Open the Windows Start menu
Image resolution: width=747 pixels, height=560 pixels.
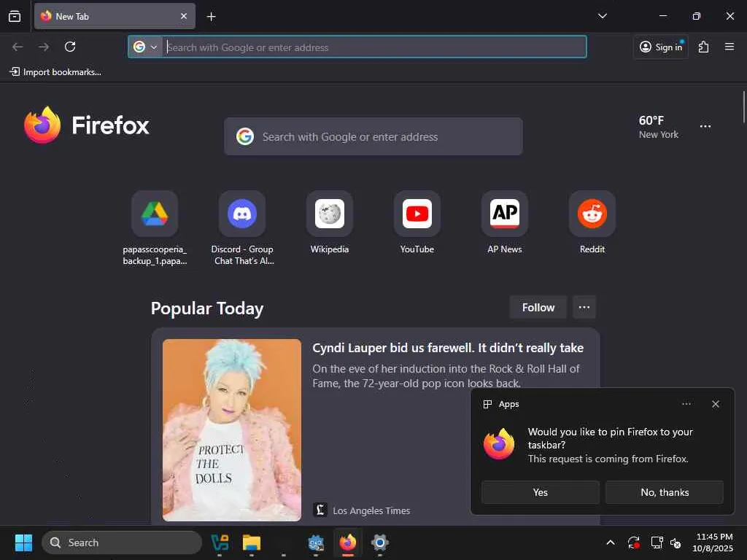tap(23, 542)
